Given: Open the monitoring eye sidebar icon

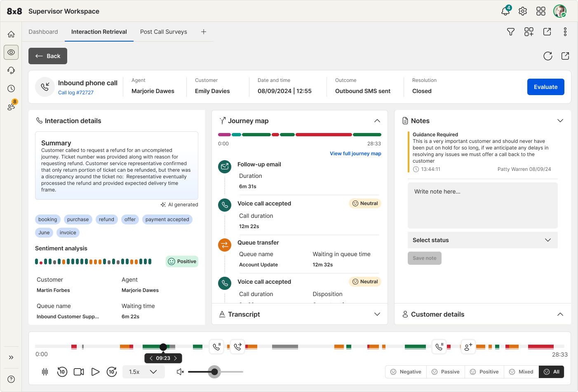Looking at the screenshot, I should click(x=11, y=52).
